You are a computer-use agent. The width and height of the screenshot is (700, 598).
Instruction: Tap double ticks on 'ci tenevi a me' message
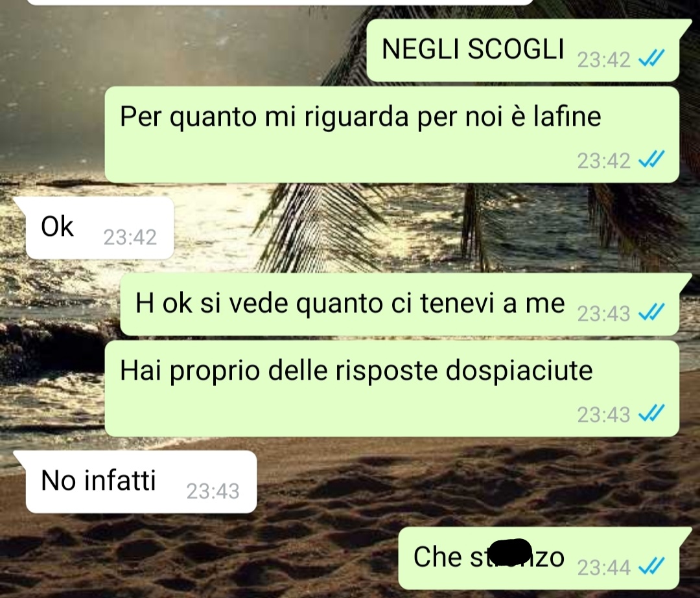click(x=651, y=312)
